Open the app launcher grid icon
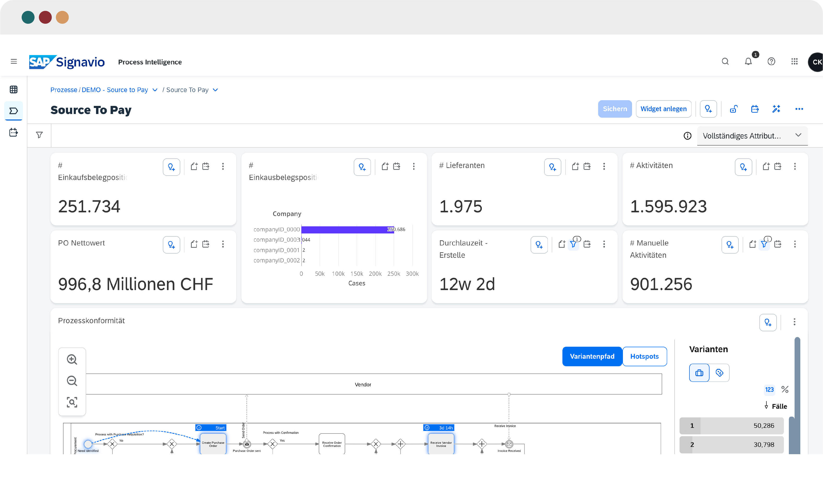The image size is (823, 504). point(795,62)
